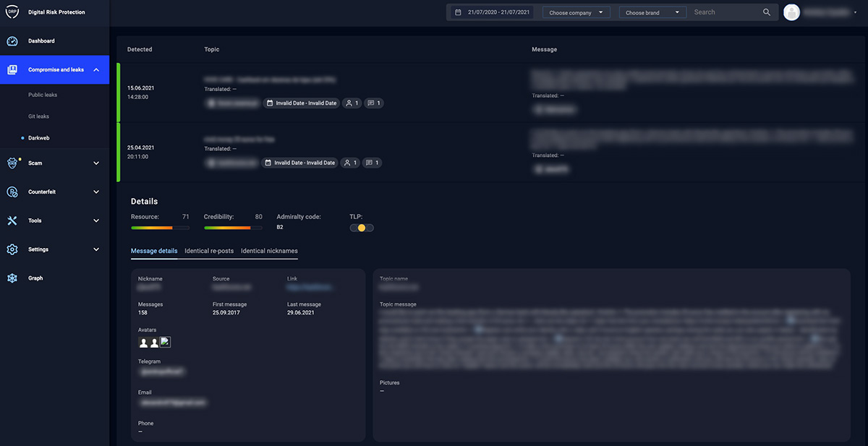Click the Dashboard gauge icon
Screen dimensions: 868x446
(12, 41)
